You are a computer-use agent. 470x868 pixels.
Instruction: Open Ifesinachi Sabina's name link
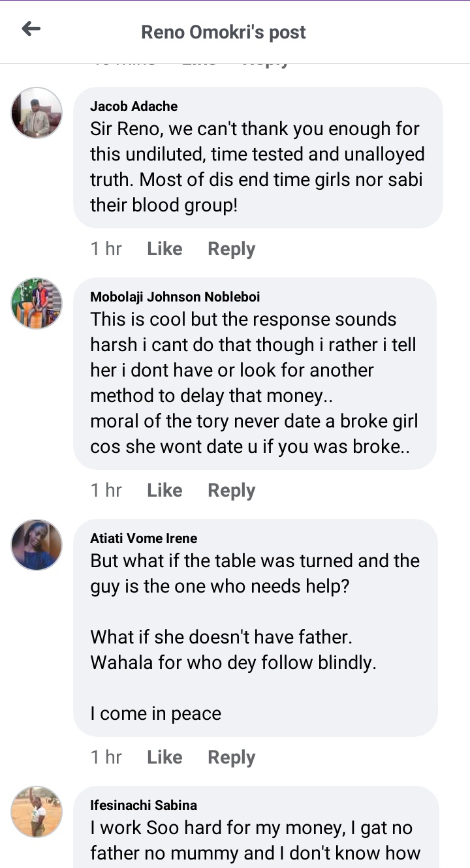(144, 805)
